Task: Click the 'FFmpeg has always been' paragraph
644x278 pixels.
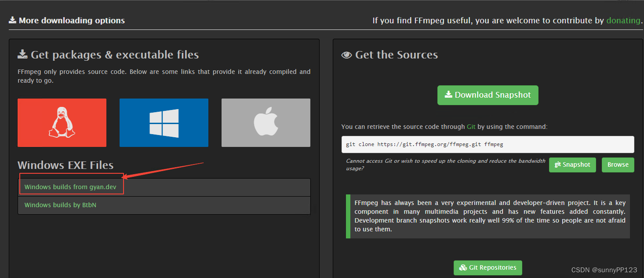Action: [490, 216]
